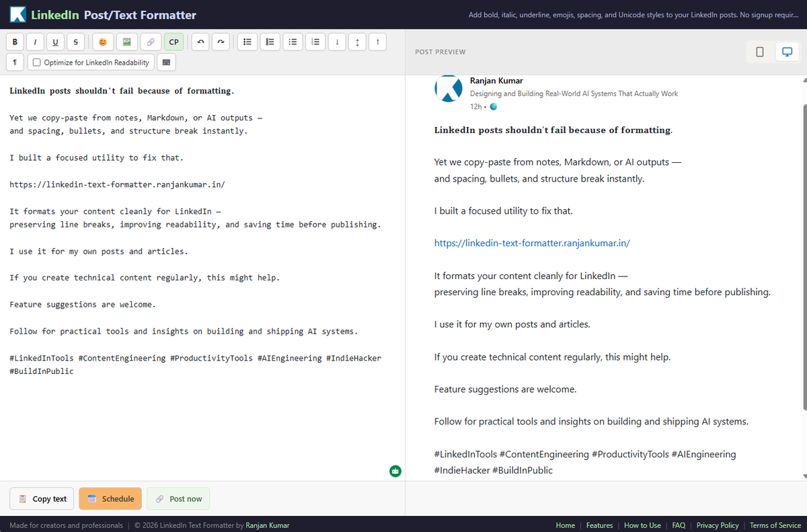Open the keyboard icon button
The width and height of the screenshot is (807, 532).
pyautogui.click(x=166, y=63)
